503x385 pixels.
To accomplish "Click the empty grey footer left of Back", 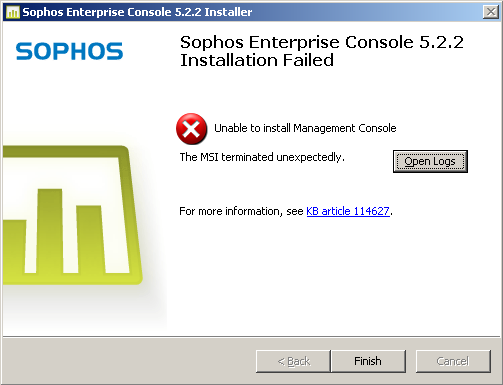I will tap(128, 361).
